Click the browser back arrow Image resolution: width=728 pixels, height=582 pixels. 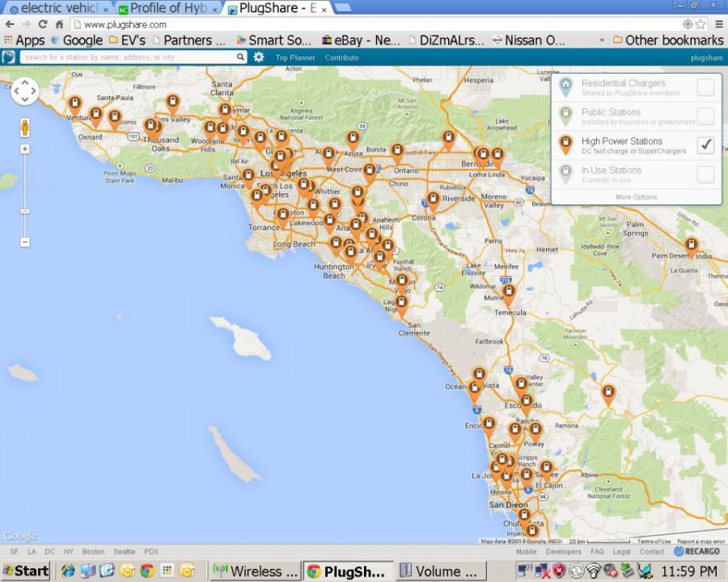[11, 24]
